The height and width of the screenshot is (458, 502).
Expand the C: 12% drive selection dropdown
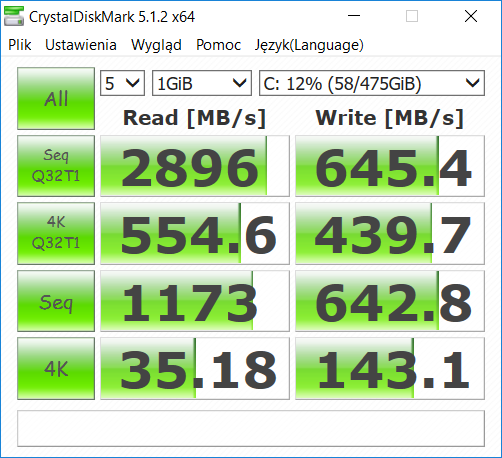pos(372,83)
